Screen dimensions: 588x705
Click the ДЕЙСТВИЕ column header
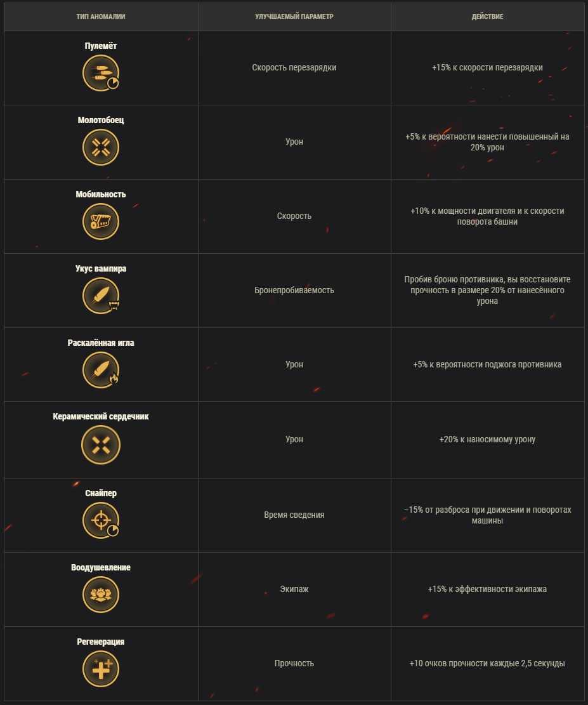coord(487,16)
